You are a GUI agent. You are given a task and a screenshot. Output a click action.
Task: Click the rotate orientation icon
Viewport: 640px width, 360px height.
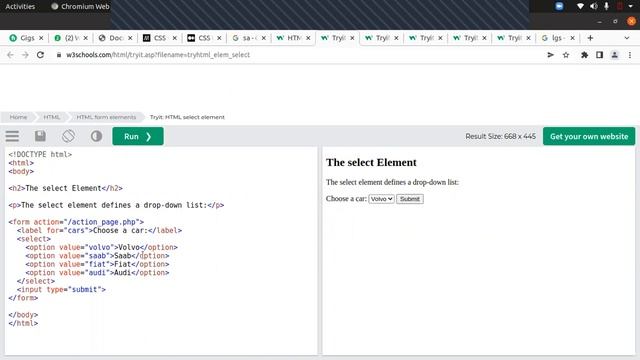[x=68, y=136]
